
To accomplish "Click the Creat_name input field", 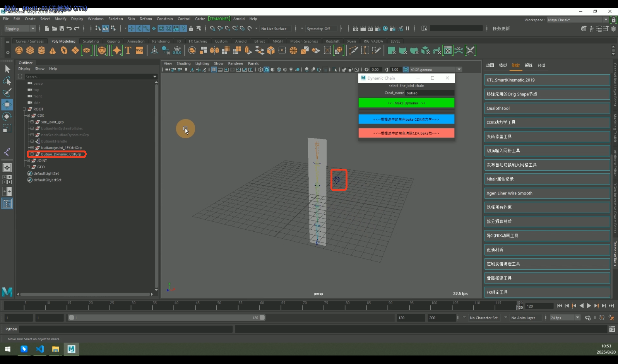I will click(x=430, y=93).
